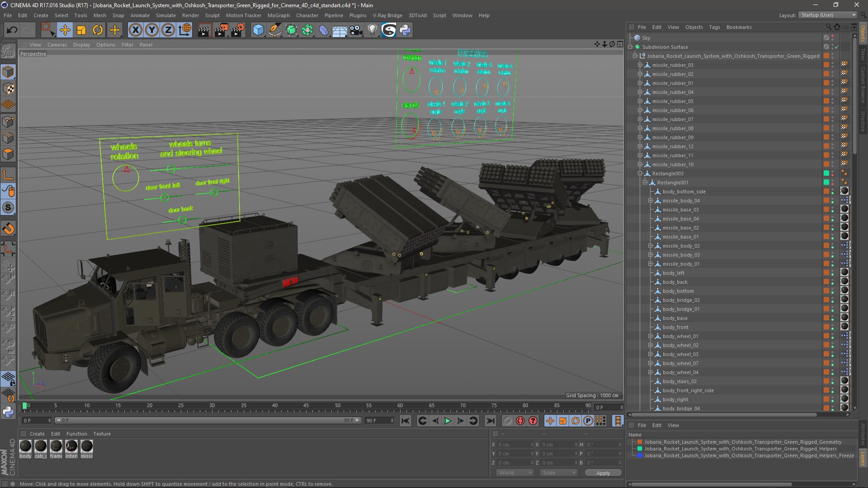Screen dimensions: 868x488
Task: Click the green layer swatch of Rectangle003
Action: point(826,174)
